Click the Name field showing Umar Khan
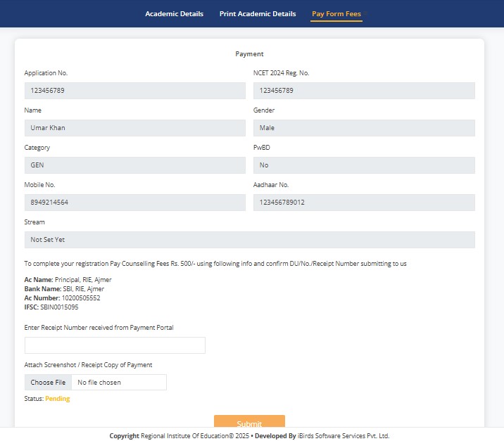 [x=134, y=128]
